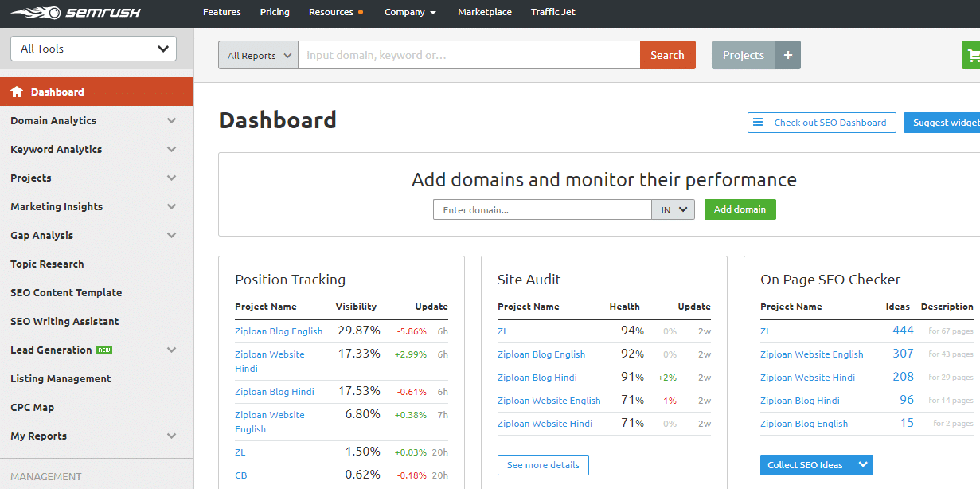Click the Add domain button
This screenshot has width=980, height=489.
coord(740,209)
